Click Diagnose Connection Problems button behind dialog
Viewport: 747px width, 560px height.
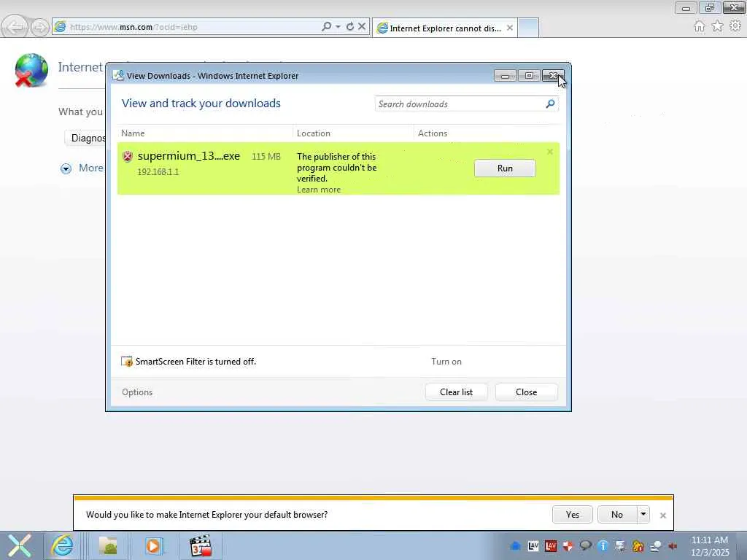click(86, 138)
